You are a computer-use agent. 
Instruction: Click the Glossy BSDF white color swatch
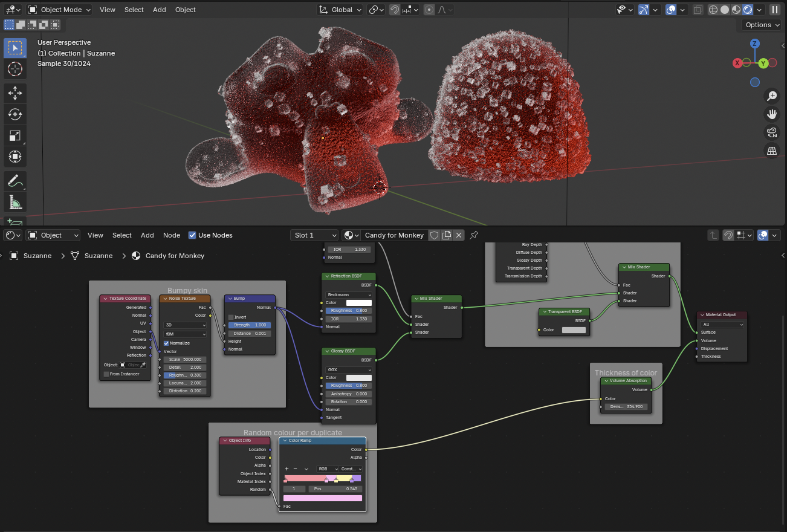358,377
